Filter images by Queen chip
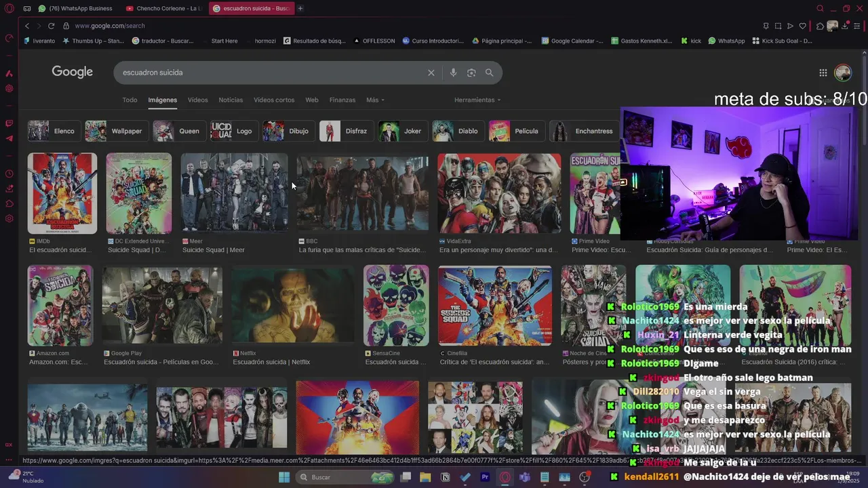 point(179,131)
